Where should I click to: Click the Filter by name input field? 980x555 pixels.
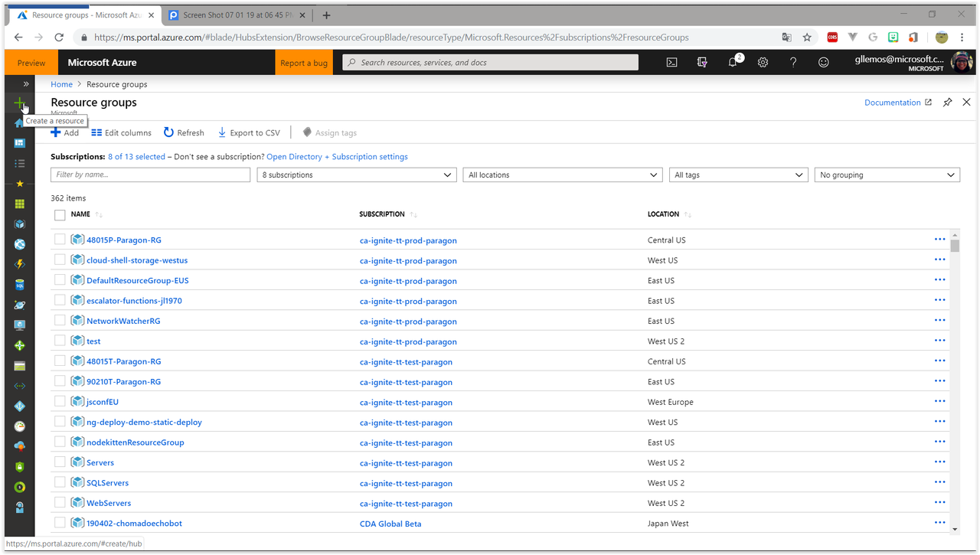[x=150, y=175]
